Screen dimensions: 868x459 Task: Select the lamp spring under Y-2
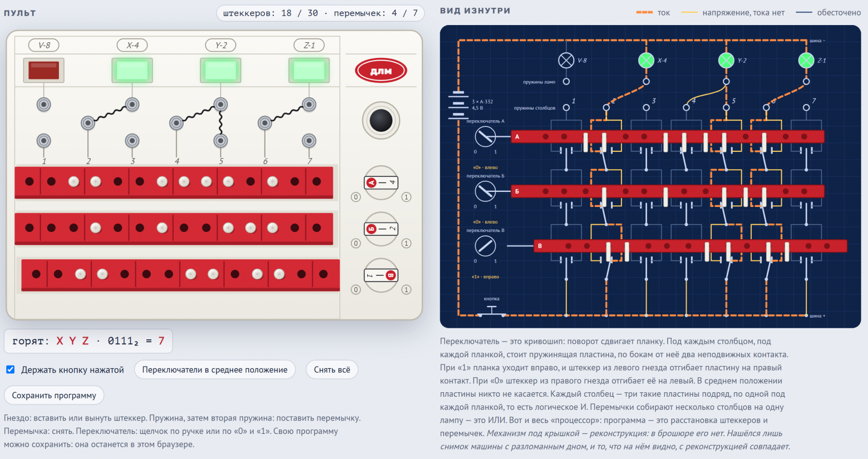tap(221, 104)
